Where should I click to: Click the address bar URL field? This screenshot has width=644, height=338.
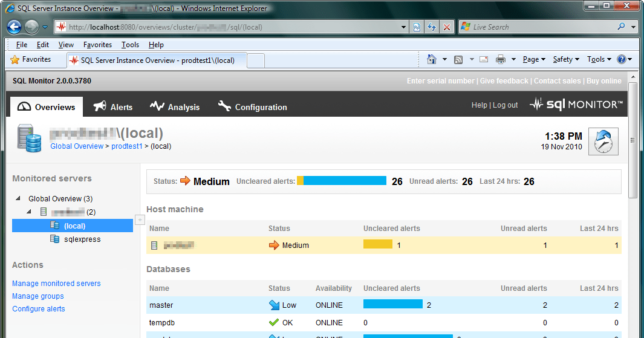pos(228,27)
